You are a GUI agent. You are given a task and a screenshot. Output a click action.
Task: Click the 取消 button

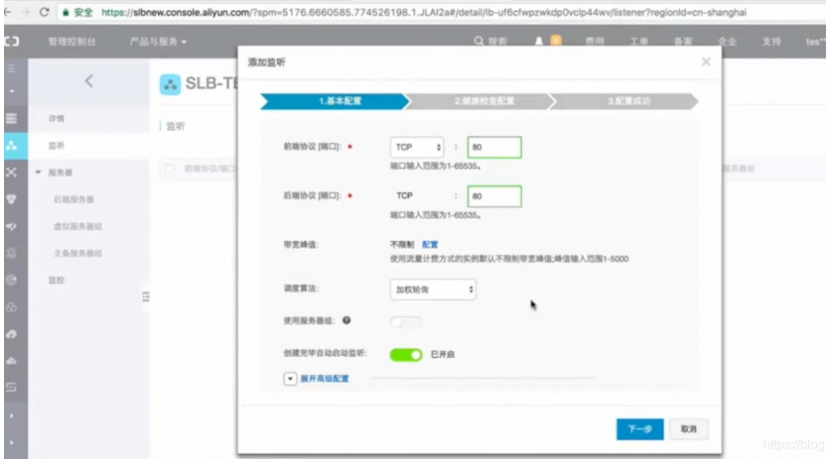click(x=689, y=429)
